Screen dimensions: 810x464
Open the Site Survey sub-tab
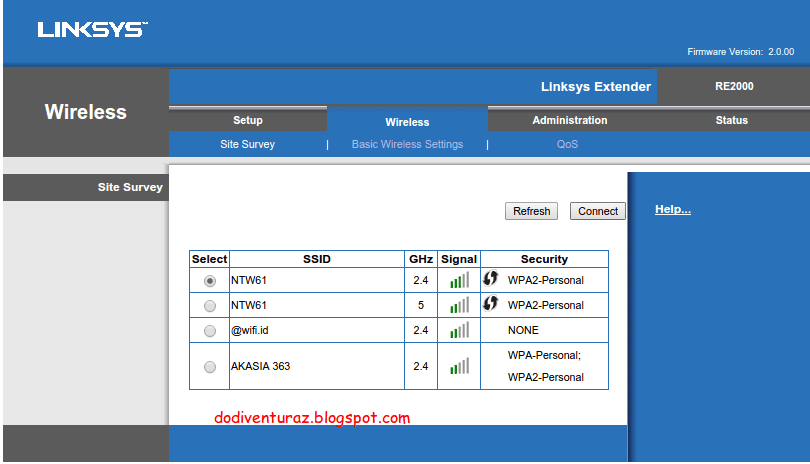pyautogui.click(x=247, y=144)
